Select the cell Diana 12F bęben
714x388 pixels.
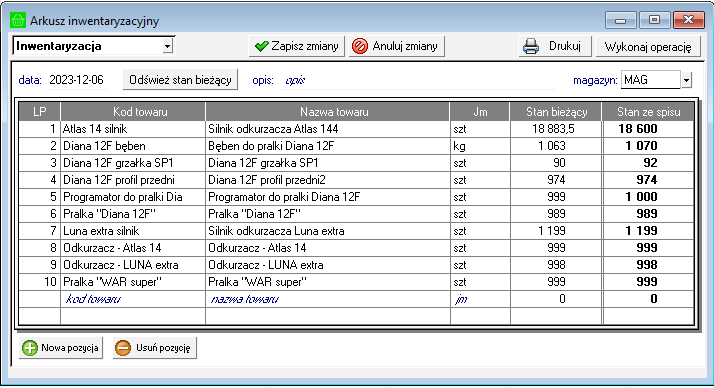133,146
